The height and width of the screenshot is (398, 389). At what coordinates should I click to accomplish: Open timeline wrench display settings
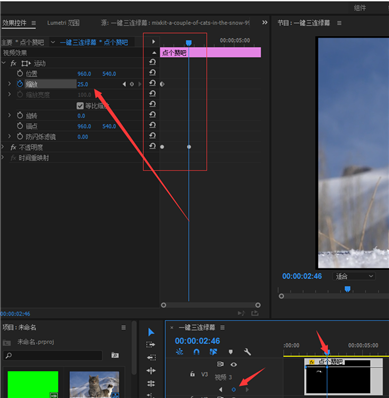tap(247, 352)
